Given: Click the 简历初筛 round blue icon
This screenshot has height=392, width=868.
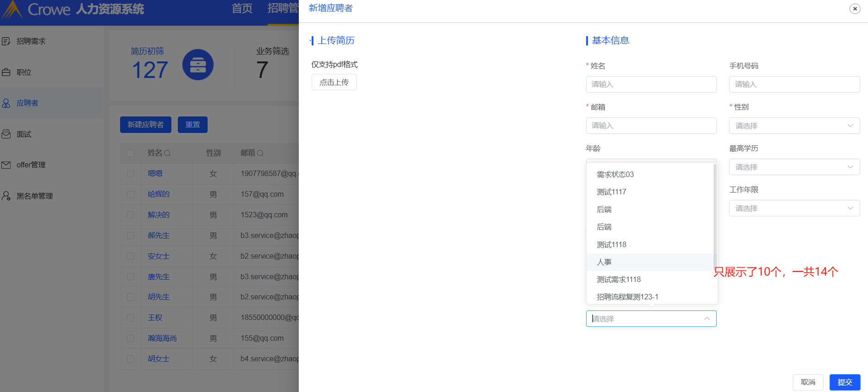Looking at the screenshot, I should 198,65.
